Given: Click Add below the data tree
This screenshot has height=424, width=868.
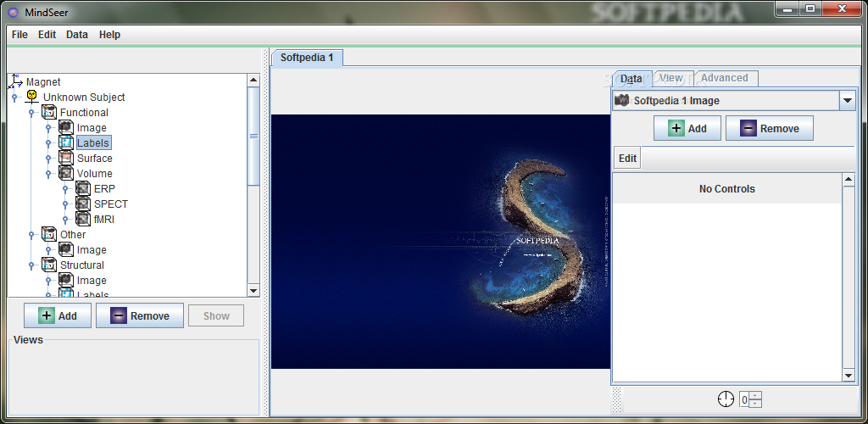Looking at the screenshot, I should [58, 316].
